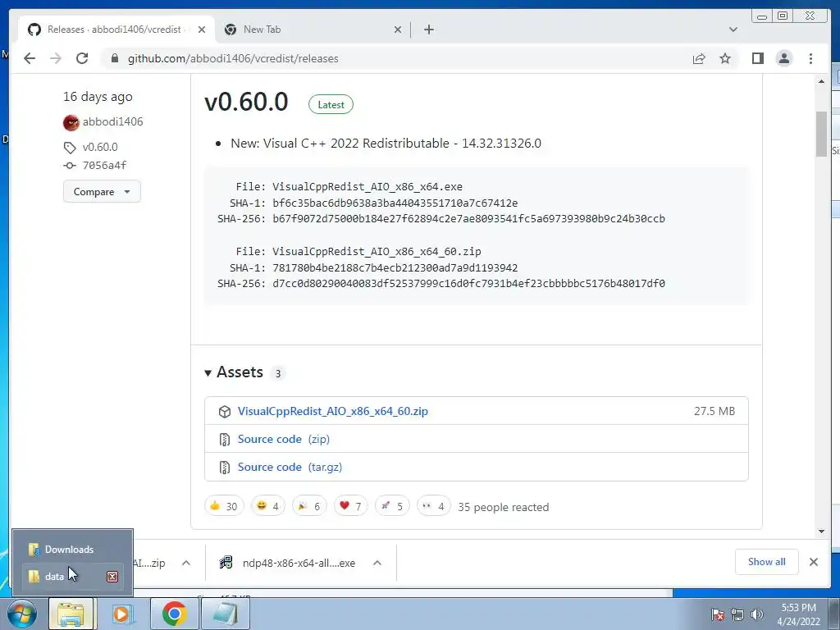840x630 pixels.
Task: Collapse the Assets section
Action: point(234,372)
